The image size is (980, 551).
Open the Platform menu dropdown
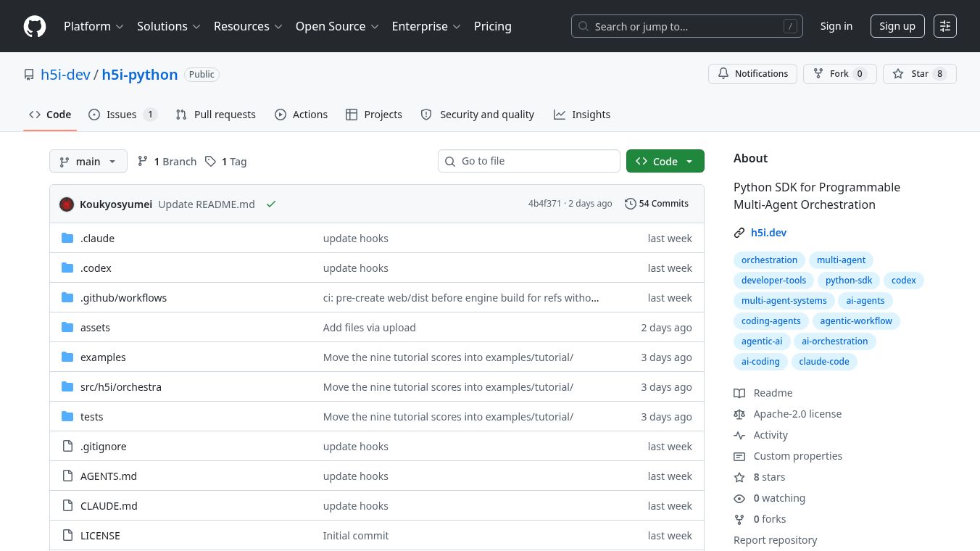click(94, 26)
